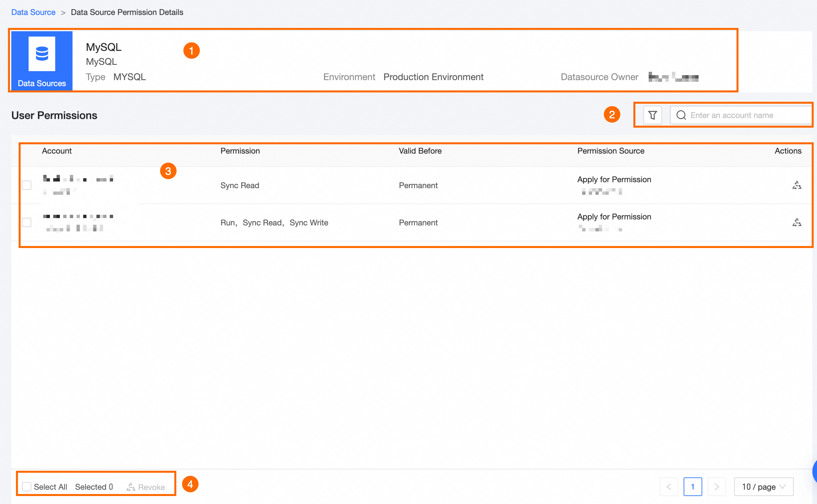
Task: Tick the checkbox for the Run, Sync Read row
Action: (x=27, y=222)
